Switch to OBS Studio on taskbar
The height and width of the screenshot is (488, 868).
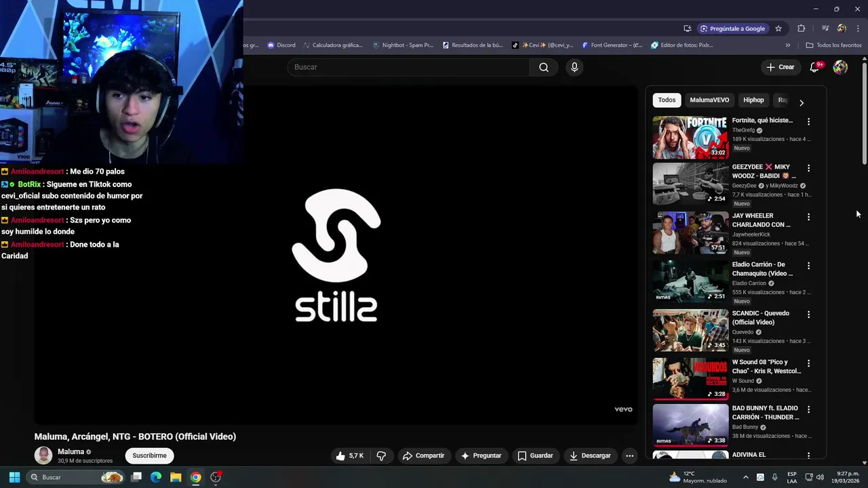coord(216,477)
